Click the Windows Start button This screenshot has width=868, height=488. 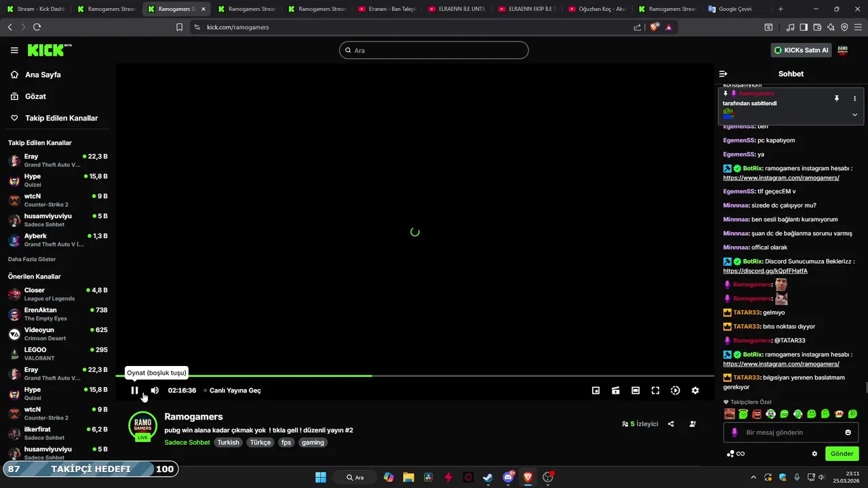point(321,477)
